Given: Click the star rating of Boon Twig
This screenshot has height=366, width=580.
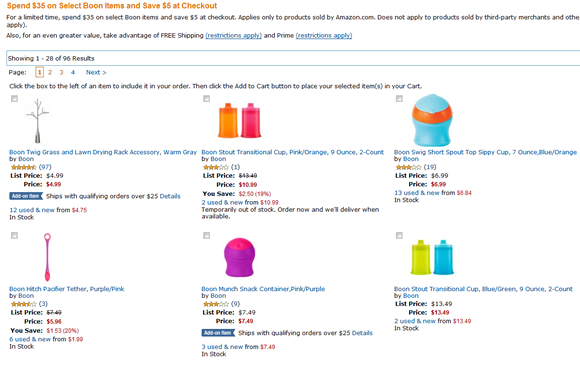Looking at the screenshot, I should coord(24,167).
